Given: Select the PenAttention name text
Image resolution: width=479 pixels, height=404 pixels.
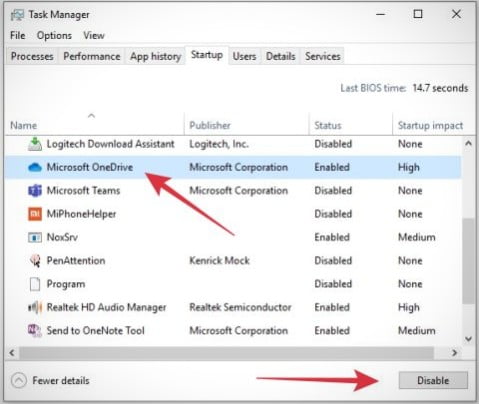Looking at the screenshot, I should click(x=76, y=261).
